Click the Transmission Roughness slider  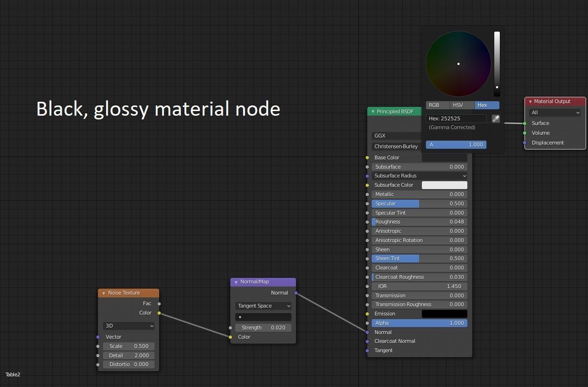[x=420, y=304]
